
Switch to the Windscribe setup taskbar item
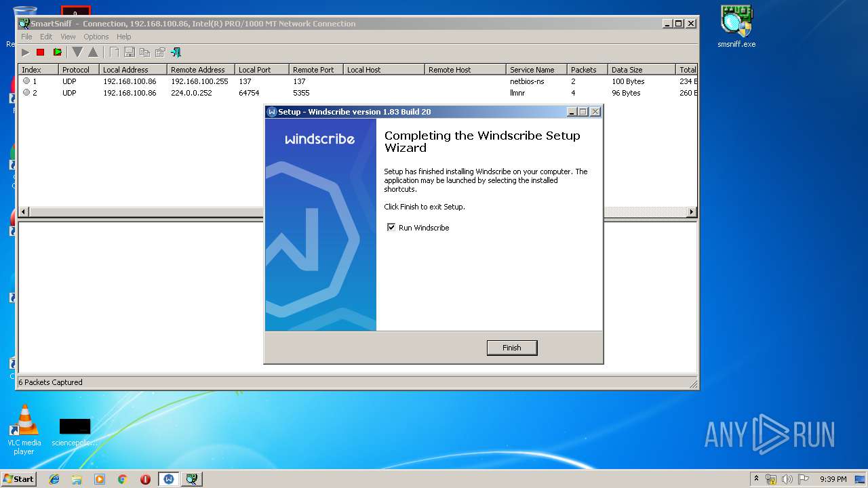(168, 479)
